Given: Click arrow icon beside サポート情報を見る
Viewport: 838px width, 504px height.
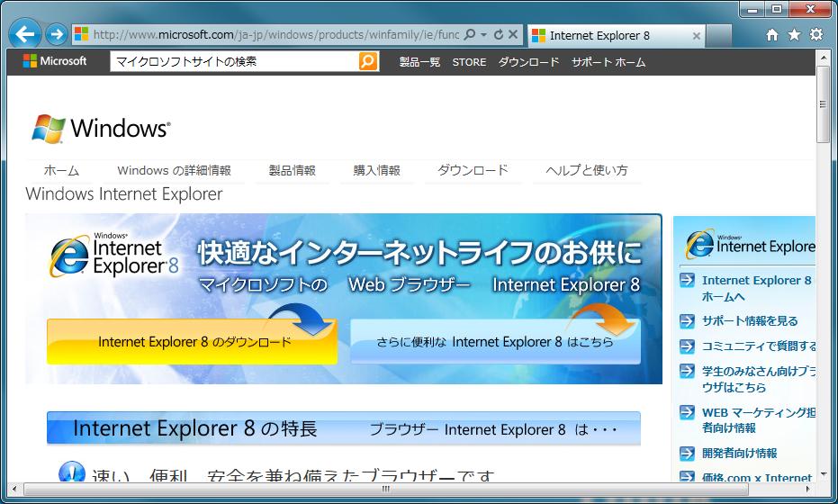Looking at the screenshot, I should (687, 320).
